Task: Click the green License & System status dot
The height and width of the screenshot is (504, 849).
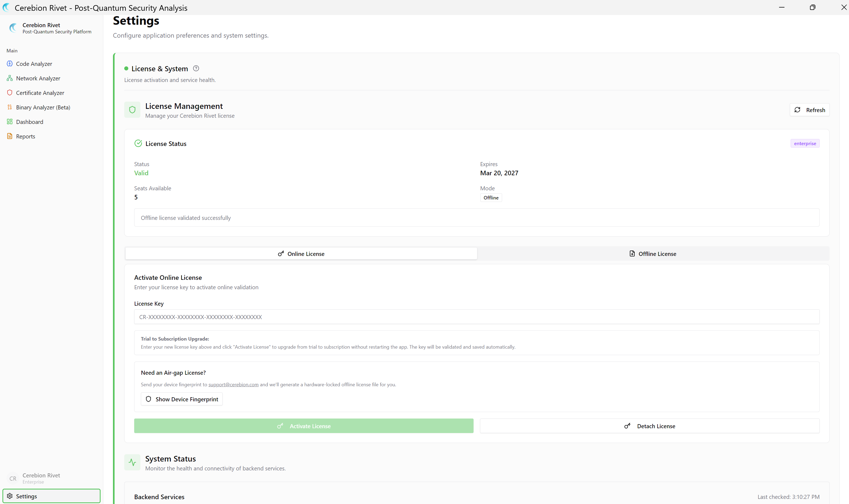Action: [126, 69]
